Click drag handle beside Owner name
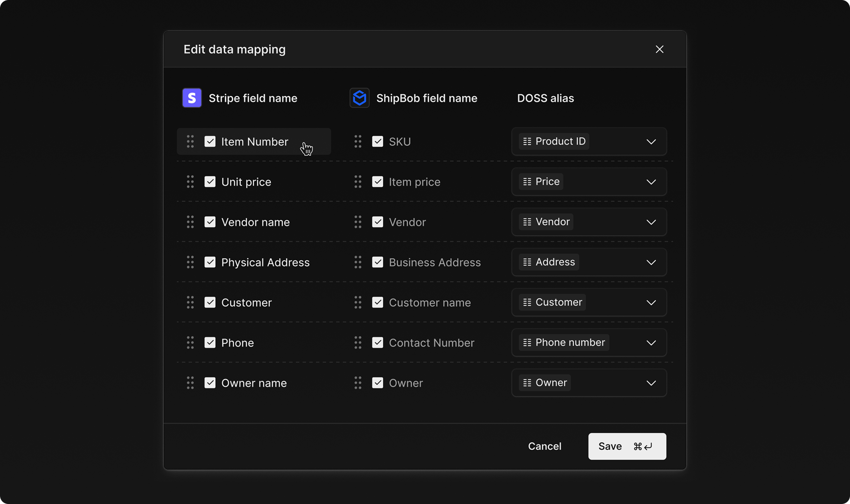The height and width of the screenshot is (504, 850). click(190, 383)
